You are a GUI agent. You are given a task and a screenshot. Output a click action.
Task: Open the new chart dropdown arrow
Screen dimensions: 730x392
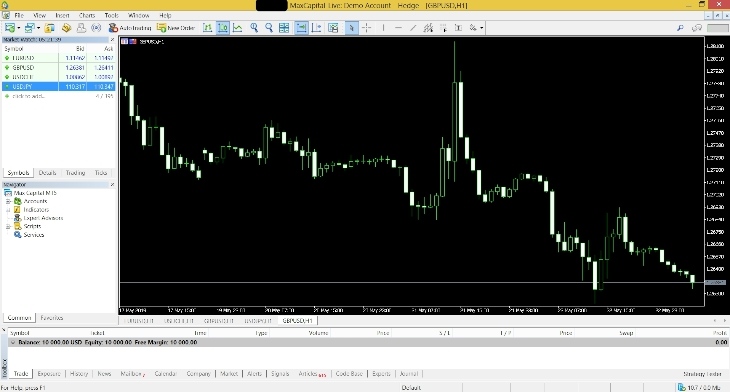[x=18, y=28]
